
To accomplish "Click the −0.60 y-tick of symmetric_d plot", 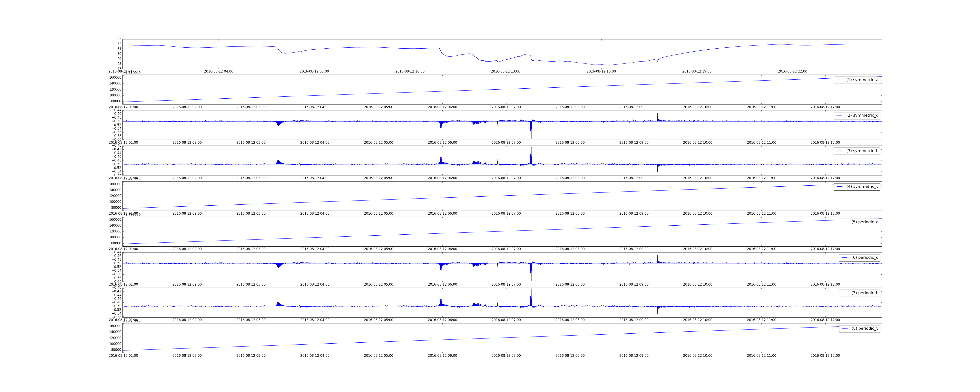I will 116,140.
